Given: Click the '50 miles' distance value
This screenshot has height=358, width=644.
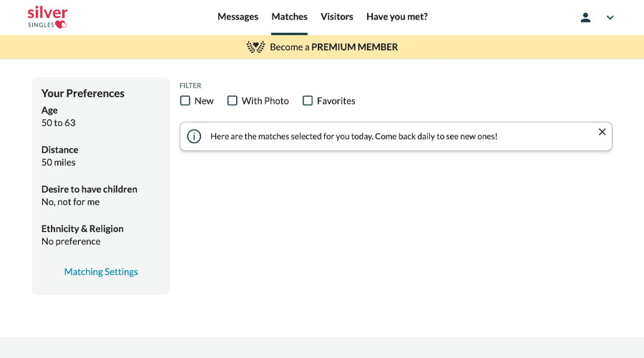Looking at the screenshot, I should [59, 163].
